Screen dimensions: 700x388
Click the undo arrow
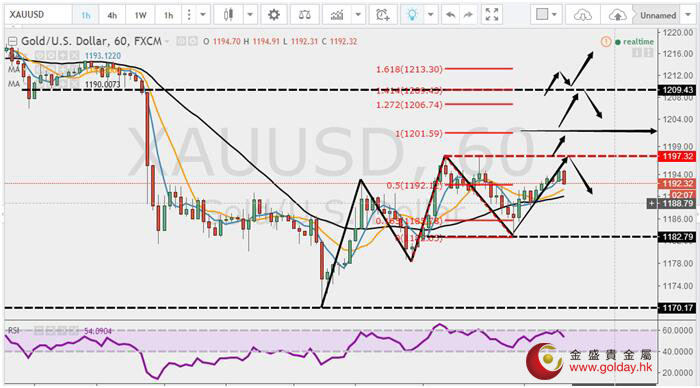click(x=450, y=15)
